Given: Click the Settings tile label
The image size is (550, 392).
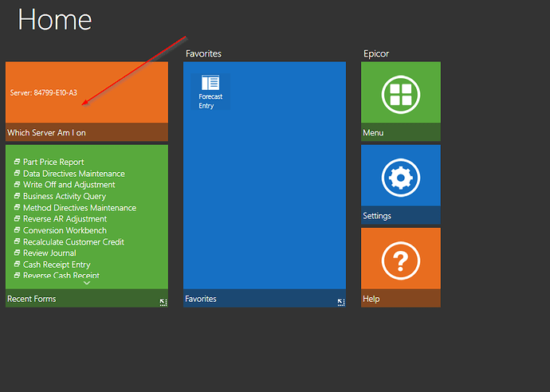Looking at the screenshot, I should (x=377, y=216).
